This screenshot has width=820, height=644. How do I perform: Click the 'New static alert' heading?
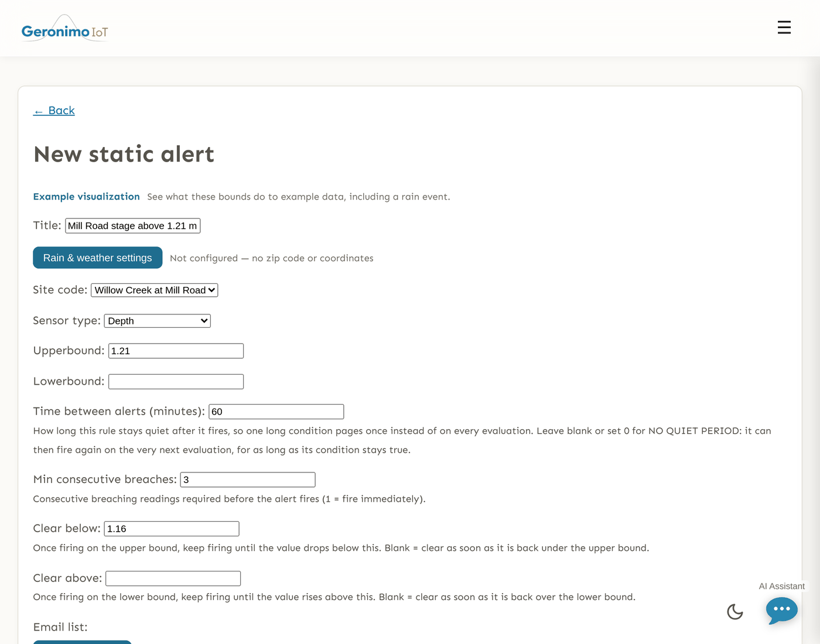124,154
